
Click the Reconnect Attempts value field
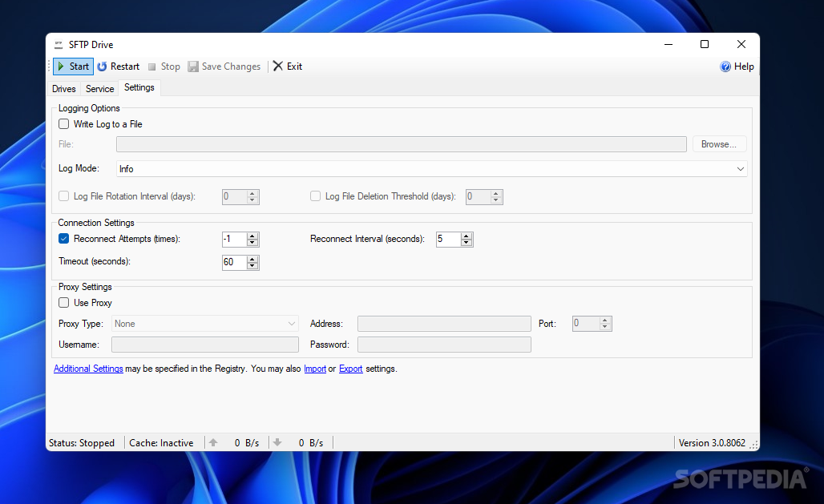(234, 239)
